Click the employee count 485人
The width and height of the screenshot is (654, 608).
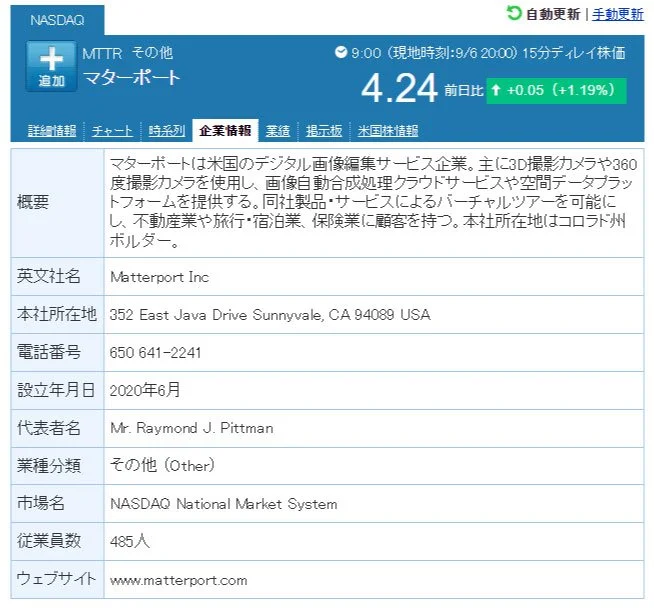(130, 541)
